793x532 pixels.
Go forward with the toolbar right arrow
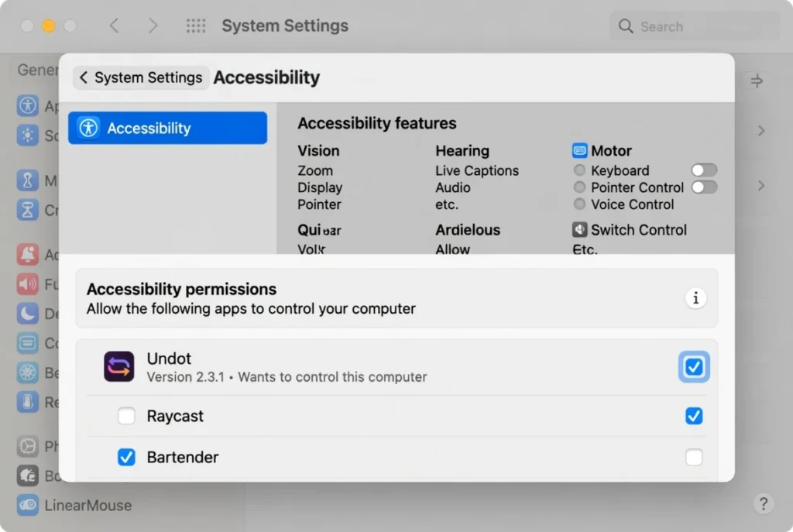pos(153,26)
